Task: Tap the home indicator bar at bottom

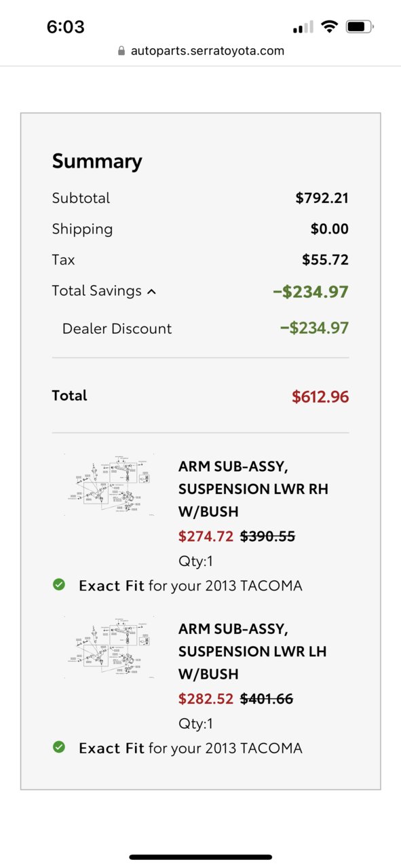Action: tap(201, 857)
